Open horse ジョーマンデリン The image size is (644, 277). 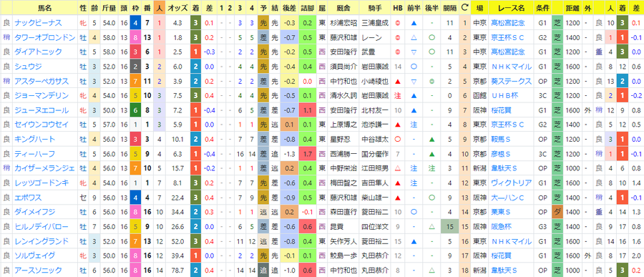[42, 95]
